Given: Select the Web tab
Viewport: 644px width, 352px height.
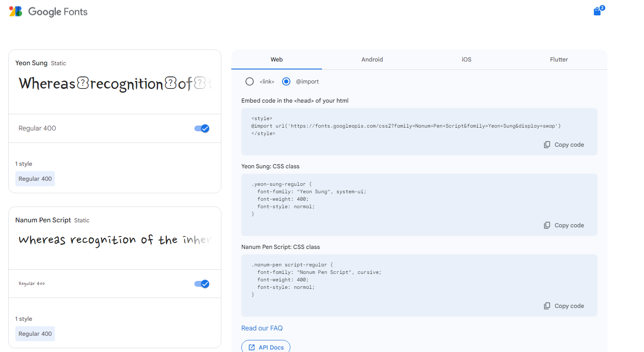Looking at the screenshot, I should [x=277, y=59].
